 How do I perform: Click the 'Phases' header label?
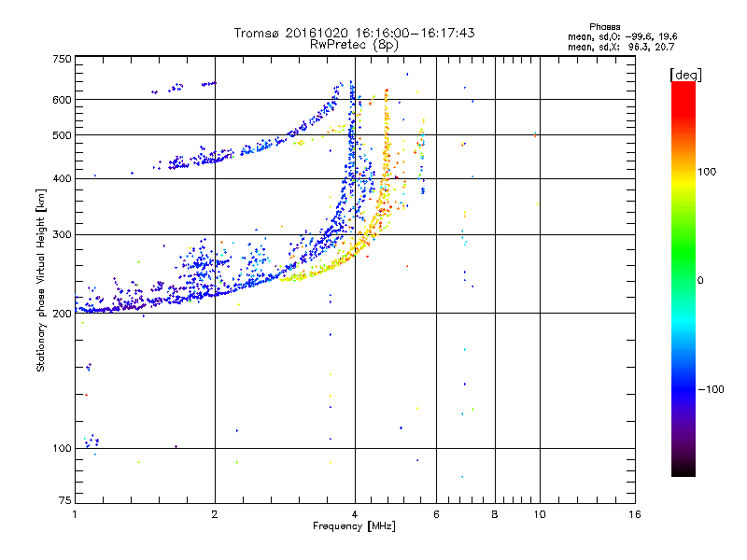click(x=604, y=27)
